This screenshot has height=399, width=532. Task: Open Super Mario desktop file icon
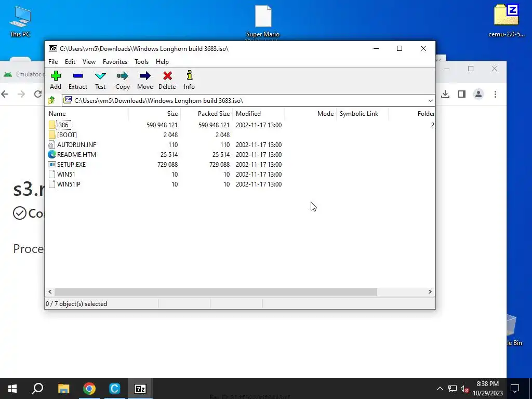click(263, 16)
